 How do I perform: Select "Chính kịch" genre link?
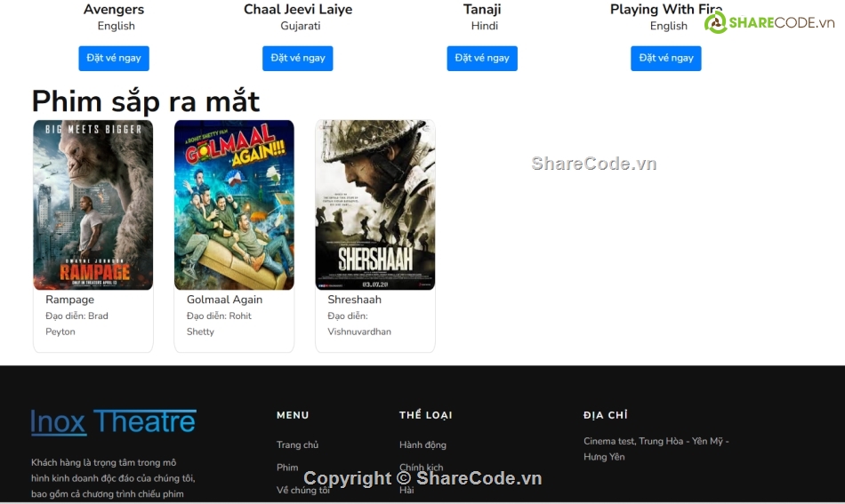coord(422,468)
